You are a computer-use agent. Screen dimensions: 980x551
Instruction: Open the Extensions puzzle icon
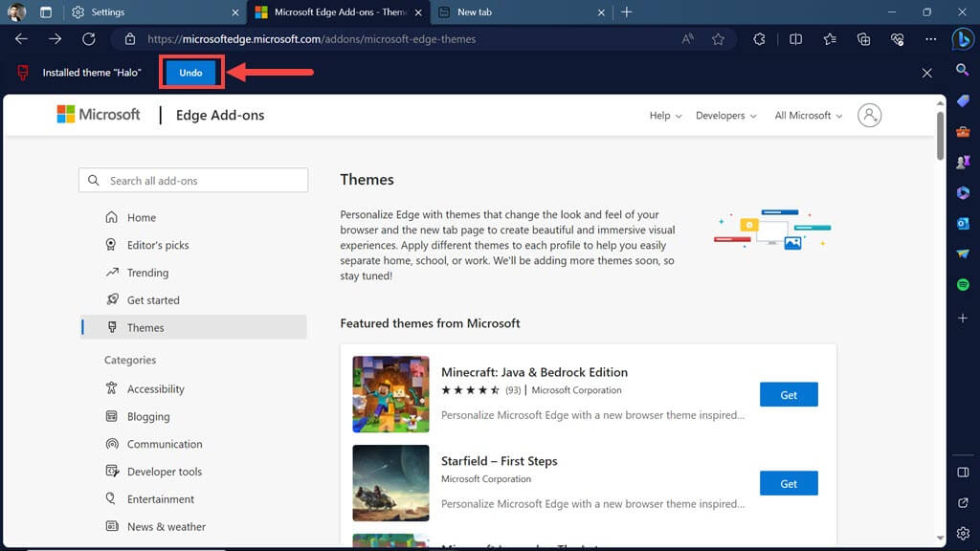[759, 38]
